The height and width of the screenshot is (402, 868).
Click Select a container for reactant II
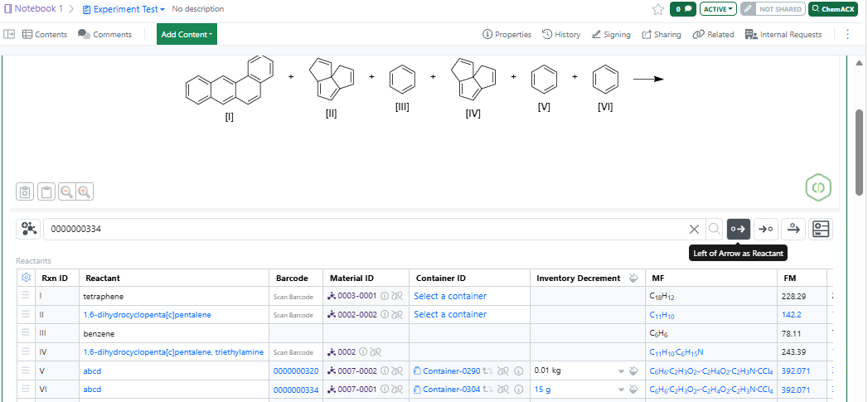point(450,314)
